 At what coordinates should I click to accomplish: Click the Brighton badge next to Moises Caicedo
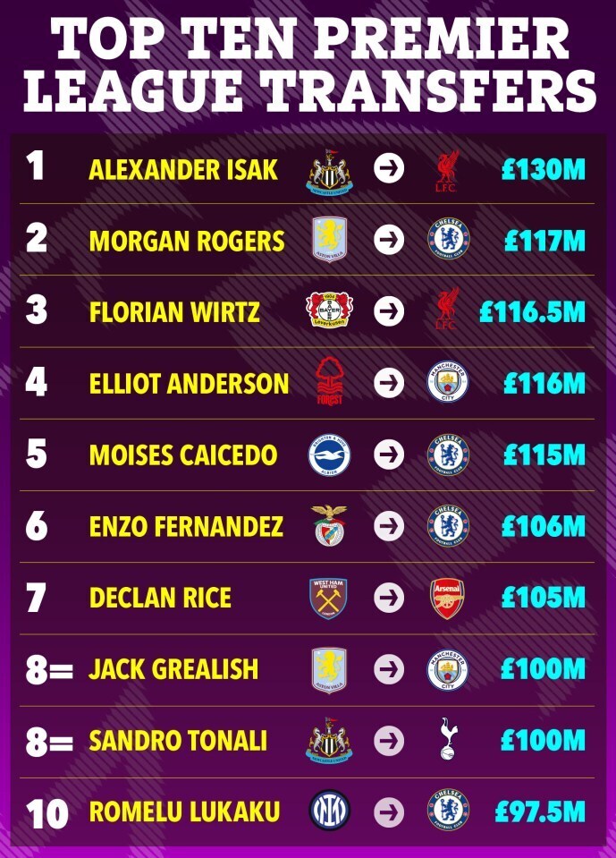click(329, 454)
